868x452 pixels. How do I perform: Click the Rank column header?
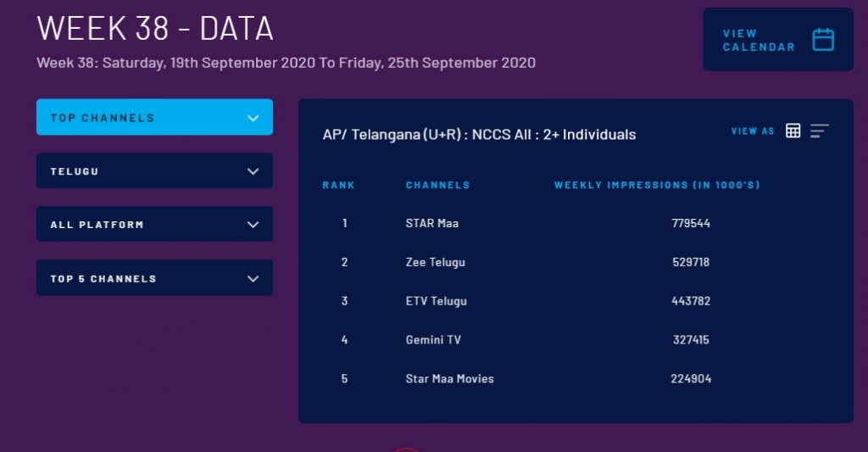pos(339,185)
